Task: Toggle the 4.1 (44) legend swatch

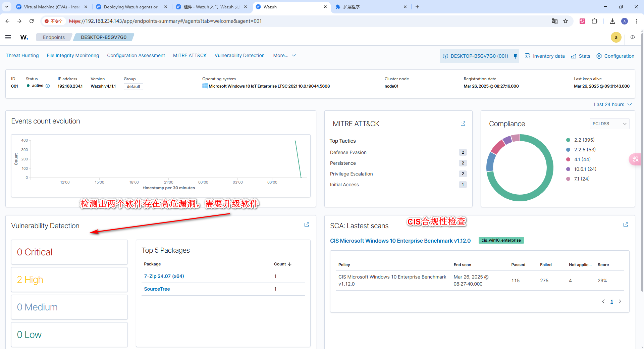Action: coord(568,159)
